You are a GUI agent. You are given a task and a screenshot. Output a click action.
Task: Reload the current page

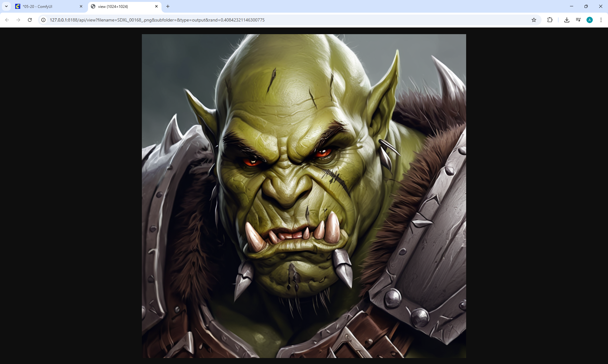pos(30,20)
